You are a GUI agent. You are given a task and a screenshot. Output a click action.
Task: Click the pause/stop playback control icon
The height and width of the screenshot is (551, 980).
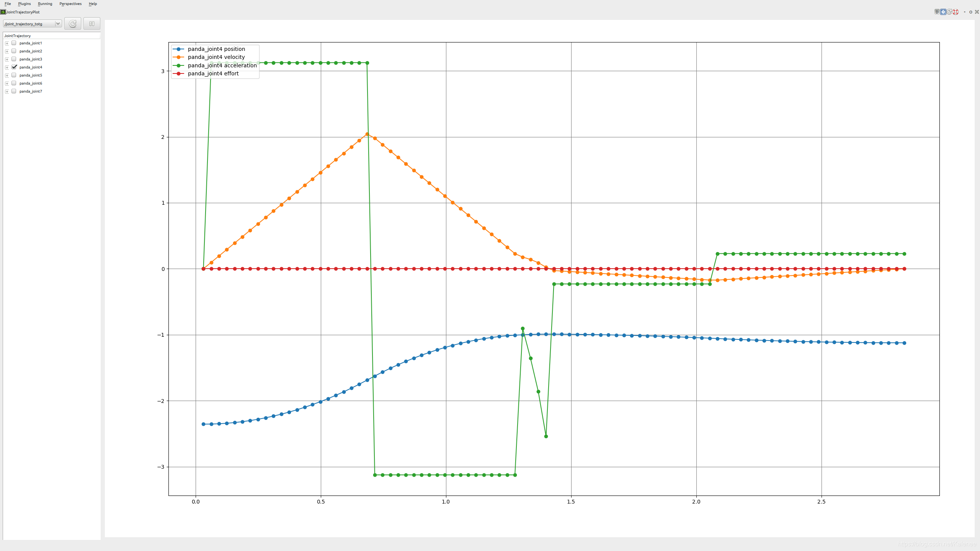[91, 24]
